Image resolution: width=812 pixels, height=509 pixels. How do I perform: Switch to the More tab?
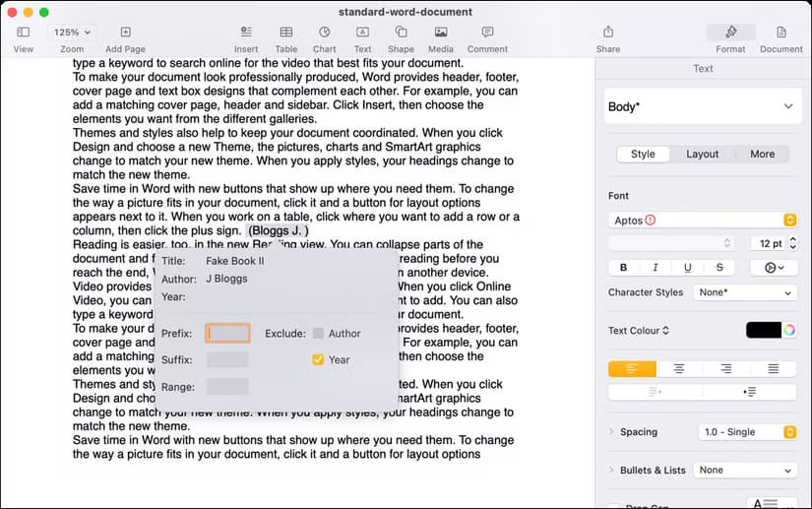tap(762, 155)
